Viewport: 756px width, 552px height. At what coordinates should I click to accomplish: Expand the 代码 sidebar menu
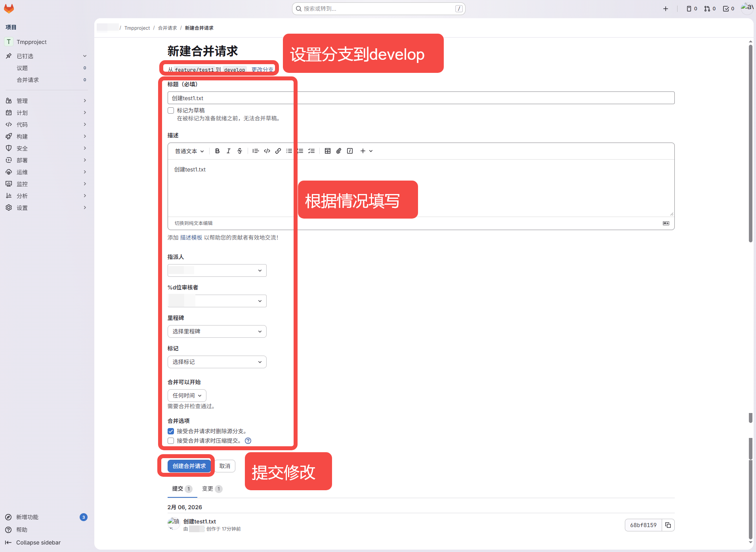click(x=46, y=124)
